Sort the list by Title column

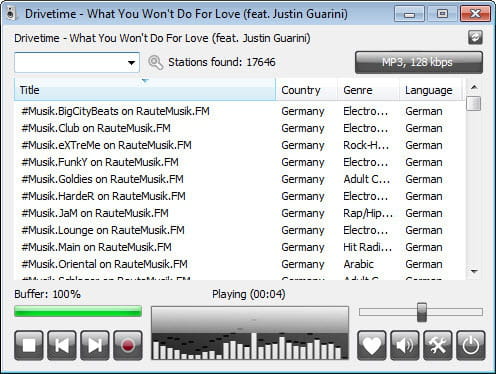(145, 90)
